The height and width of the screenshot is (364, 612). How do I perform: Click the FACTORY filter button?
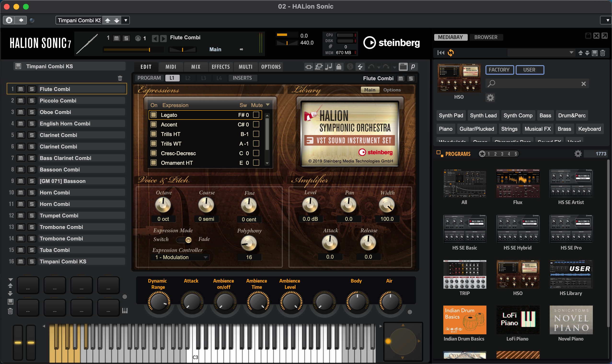pos(499,70)
